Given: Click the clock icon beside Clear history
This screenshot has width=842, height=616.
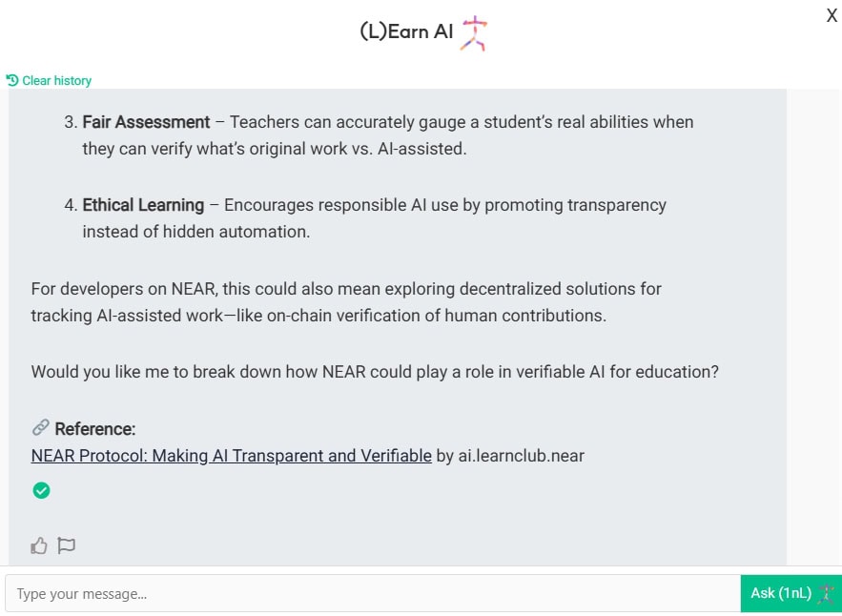Looking at the screenshot, I should tap(12, 80).
